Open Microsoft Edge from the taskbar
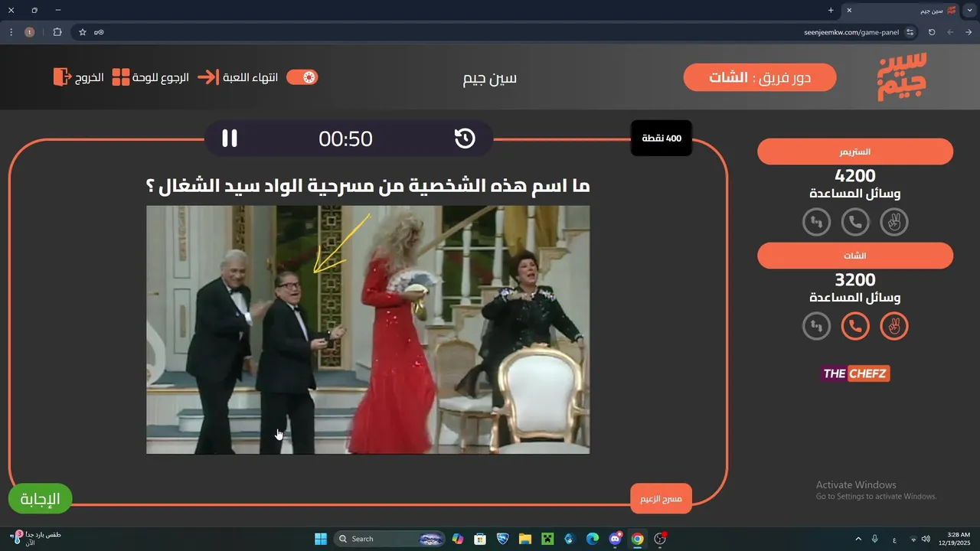This screenshot has height=551, width=980. click(x=593, y=539)
